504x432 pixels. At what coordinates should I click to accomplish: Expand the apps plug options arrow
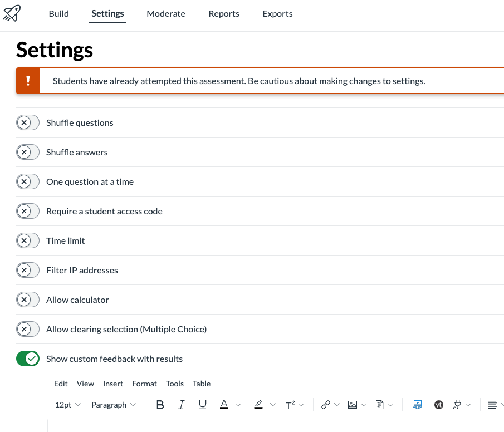point(468,405)
